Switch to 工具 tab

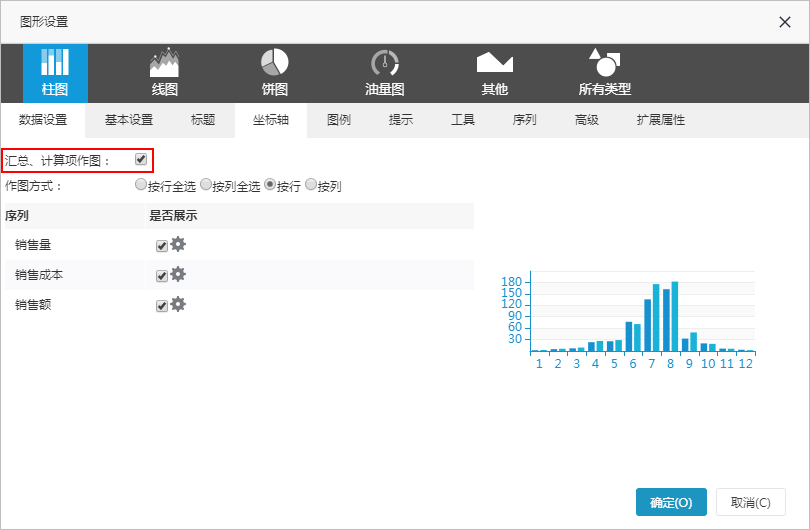[463, 120]
